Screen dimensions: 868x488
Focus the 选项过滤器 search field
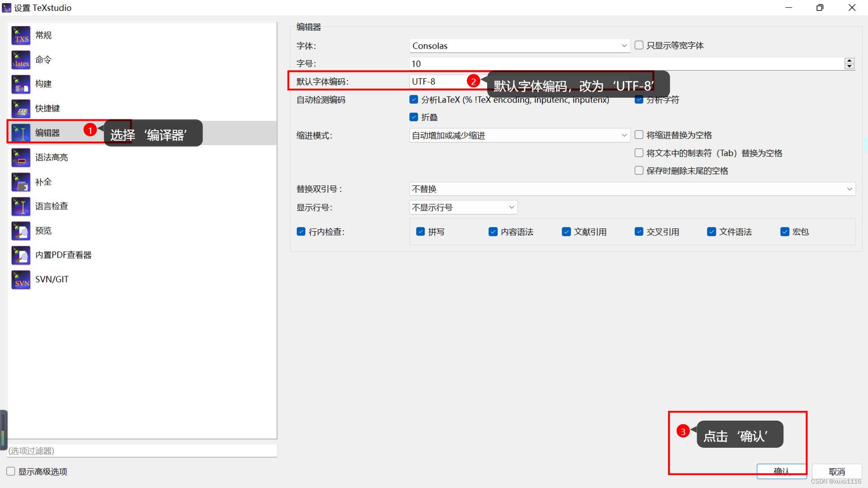click(x=142, y=451)
